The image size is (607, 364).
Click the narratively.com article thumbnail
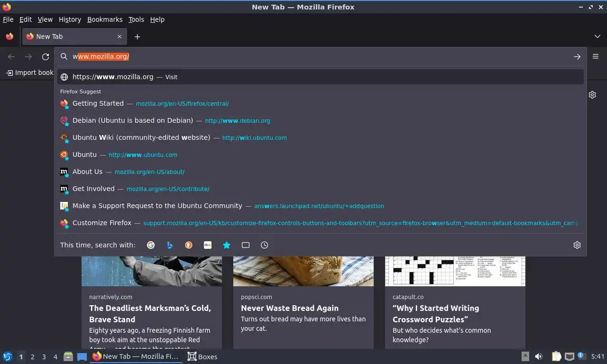click(152, 271)
